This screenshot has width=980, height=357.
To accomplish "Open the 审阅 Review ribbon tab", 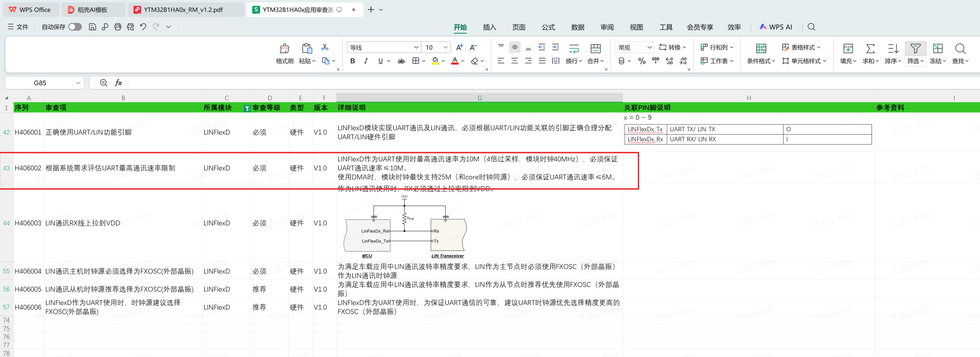I will 607,27.
